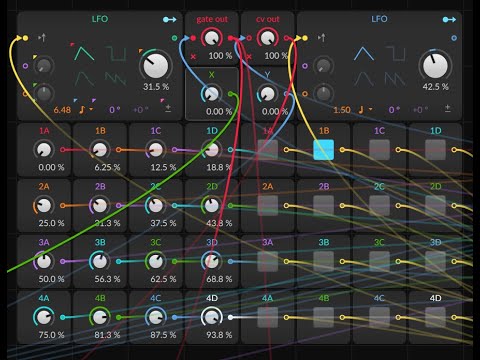Click the right LFO phase value 0°
The height and width of the screenshot is (360, 480).
point(394,110)
